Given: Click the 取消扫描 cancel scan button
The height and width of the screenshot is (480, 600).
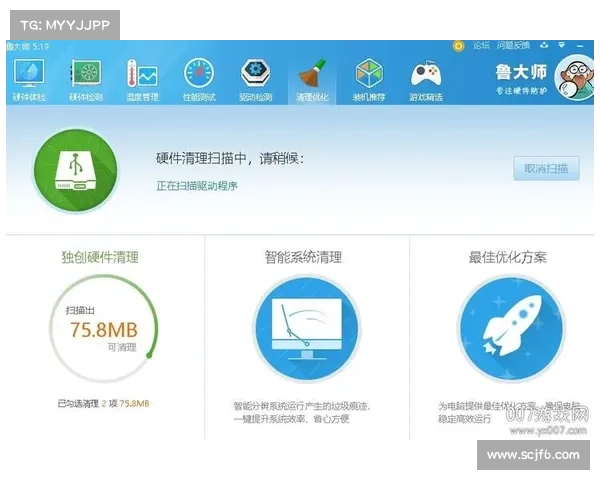Looking at the screenshot, I should click(546, 168).
